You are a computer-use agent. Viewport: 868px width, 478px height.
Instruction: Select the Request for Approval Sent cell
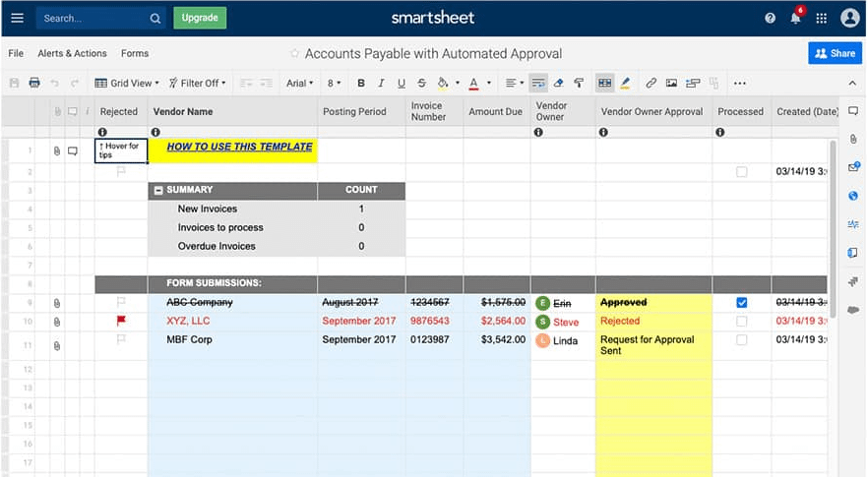pyautogui.click(x=653, y=345)
